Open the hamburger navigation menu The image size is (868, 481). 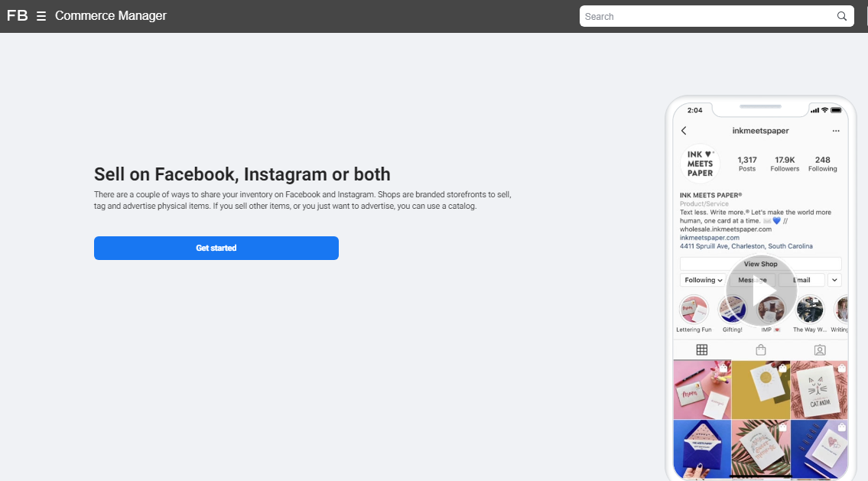click(41, 16)
